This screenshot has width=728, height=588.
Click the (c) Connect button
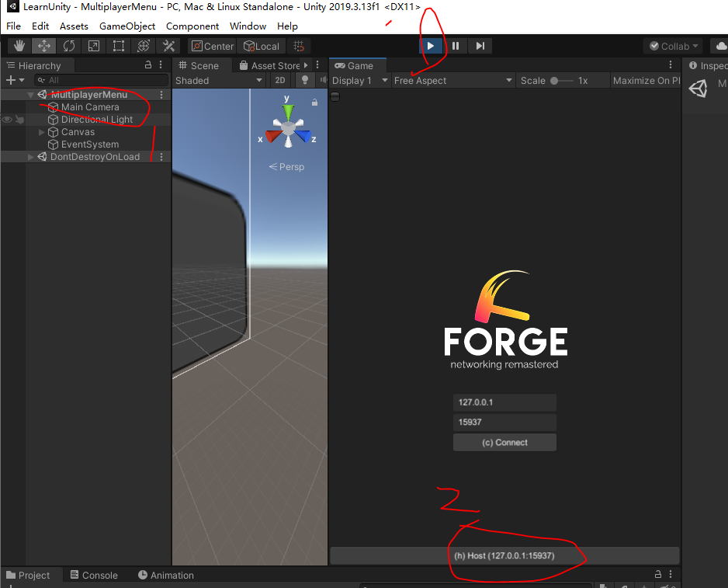(504, 443)
